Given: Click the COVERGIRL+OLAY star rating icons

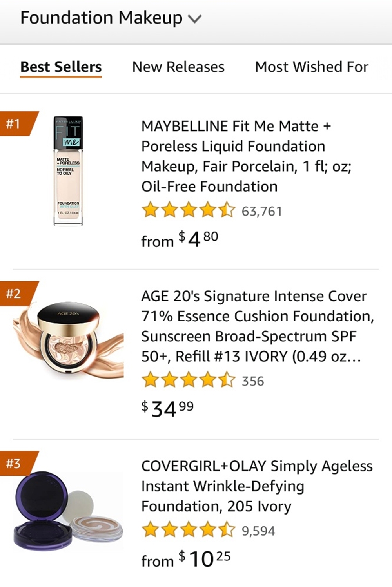Looking at the screenshot, I should click(188, 530).
